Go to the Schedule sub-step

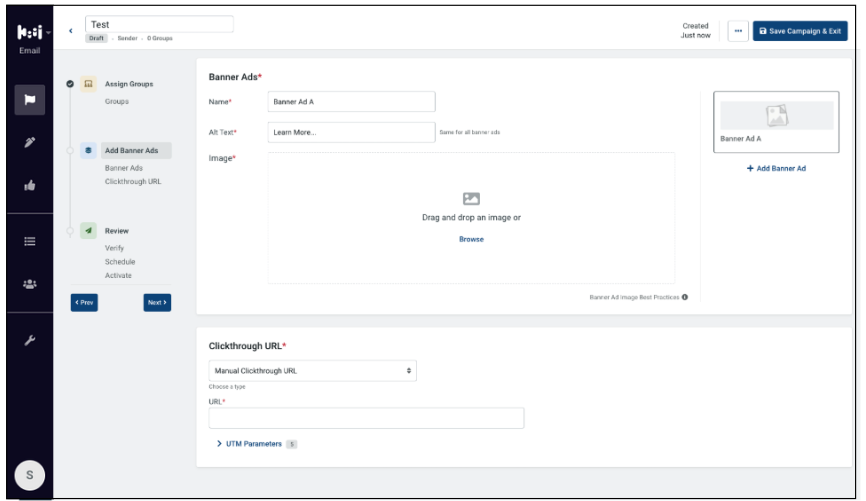(120, 262)
